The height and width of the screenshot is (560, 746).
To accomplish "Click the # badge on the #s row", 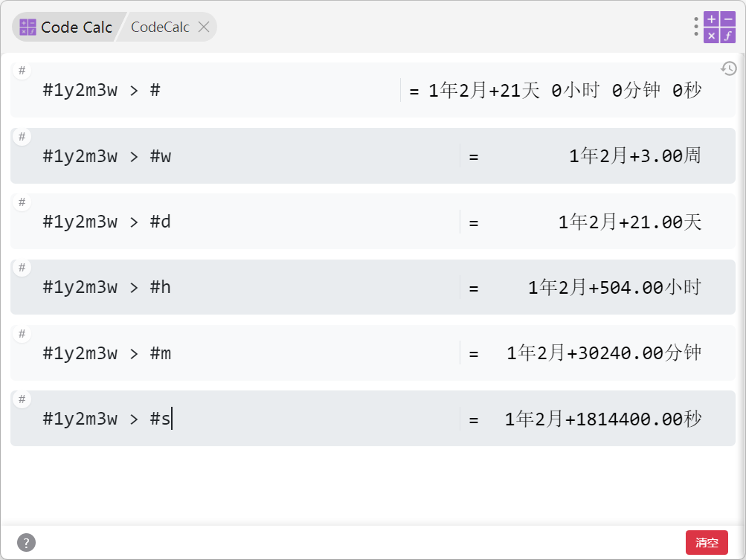I will pyautogui.click(x=22, y=399).
